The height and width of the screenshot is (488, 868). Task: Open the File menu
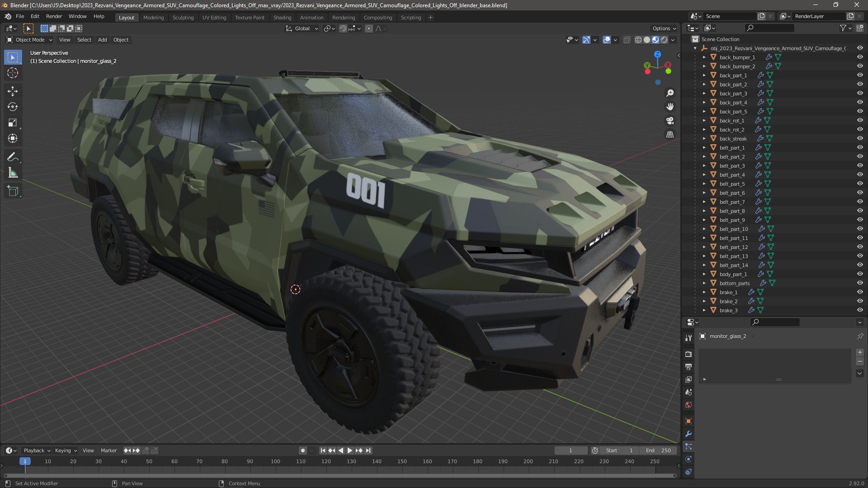tap(20, 16)
